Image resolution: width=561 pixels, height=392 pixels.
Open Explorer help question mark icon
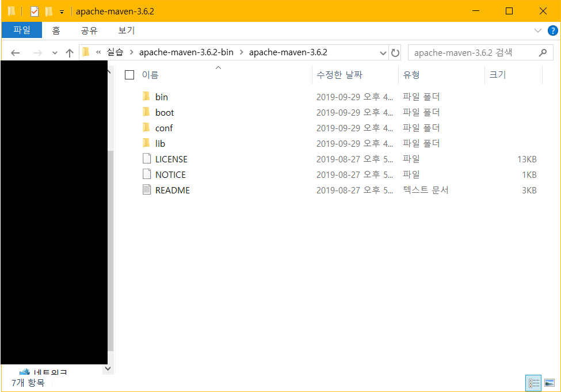click(x=552, y=31)
